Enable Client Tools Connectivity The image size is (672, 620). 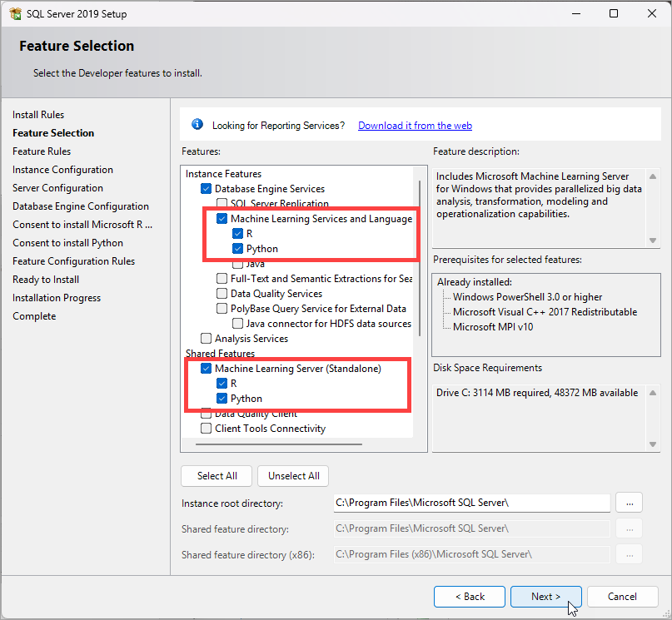point(207,429)
